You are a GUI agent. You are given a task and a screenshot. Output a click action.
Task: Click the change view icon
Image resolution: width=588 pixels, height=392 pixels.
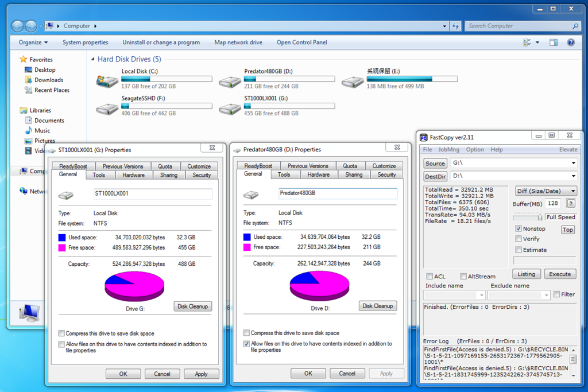pos(527,42)
